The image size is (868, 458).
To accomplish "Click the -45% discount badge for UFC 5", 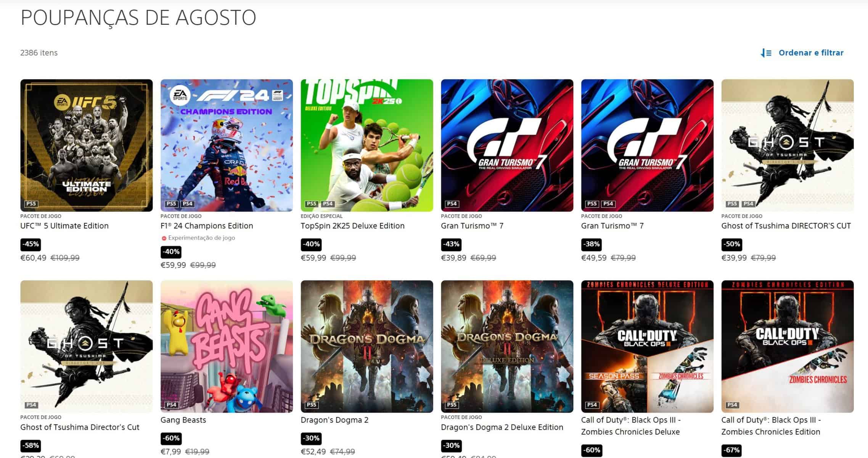I will tap(31, 244).
